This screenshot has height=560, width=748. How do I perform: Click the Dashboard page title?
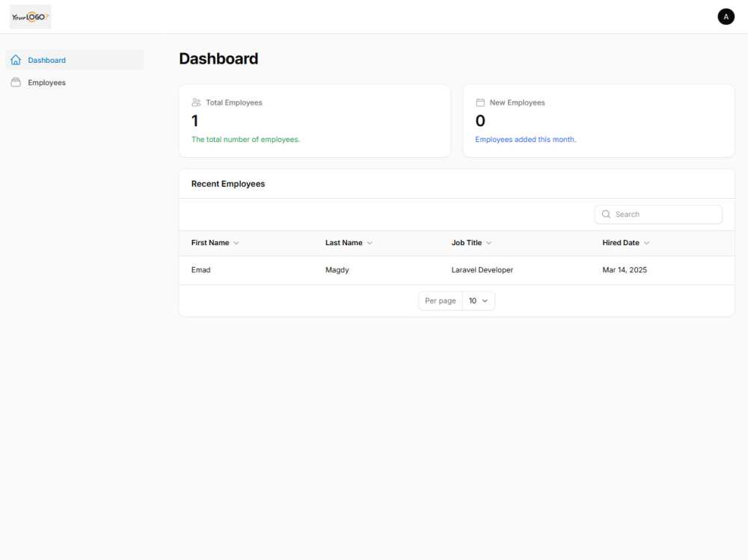[x=218, y=58]
